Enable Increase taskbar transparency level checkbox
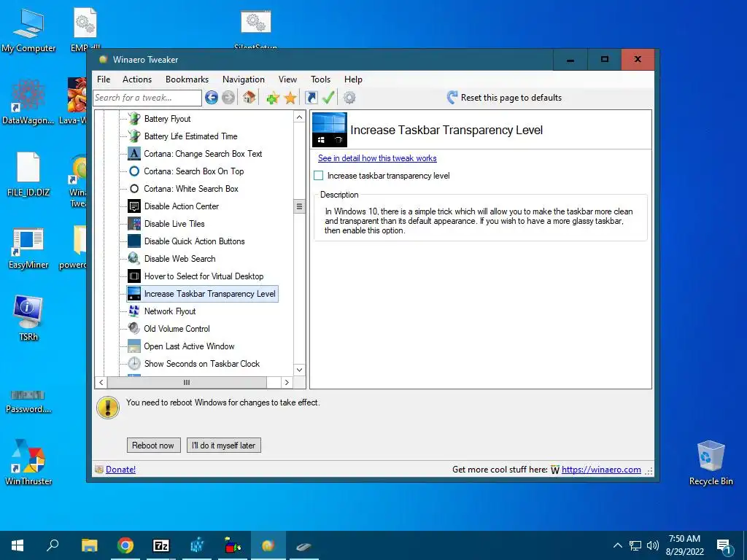The image size is (747, 560). pos(319,176)
